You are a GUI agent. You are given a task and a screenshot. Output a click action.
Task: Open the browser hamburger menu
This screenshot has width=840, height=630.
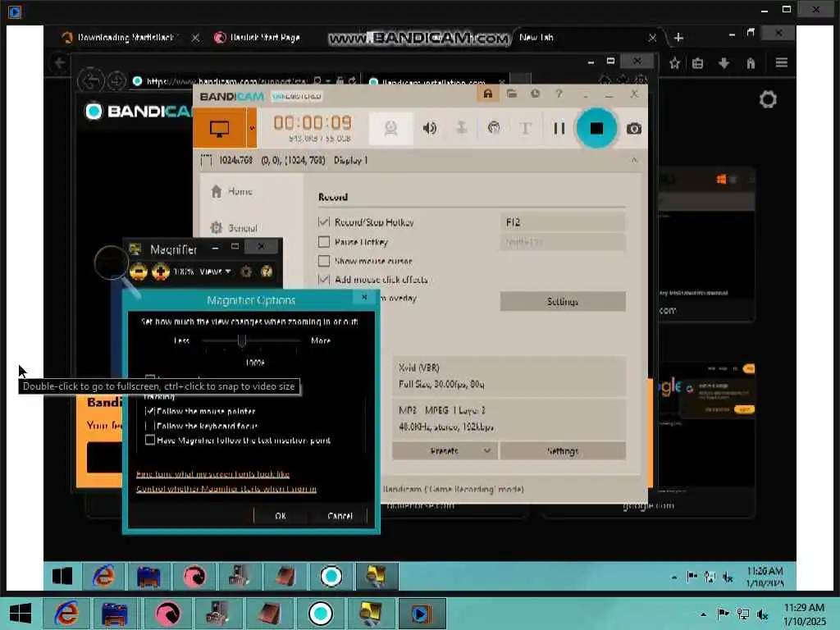point(781,63)
